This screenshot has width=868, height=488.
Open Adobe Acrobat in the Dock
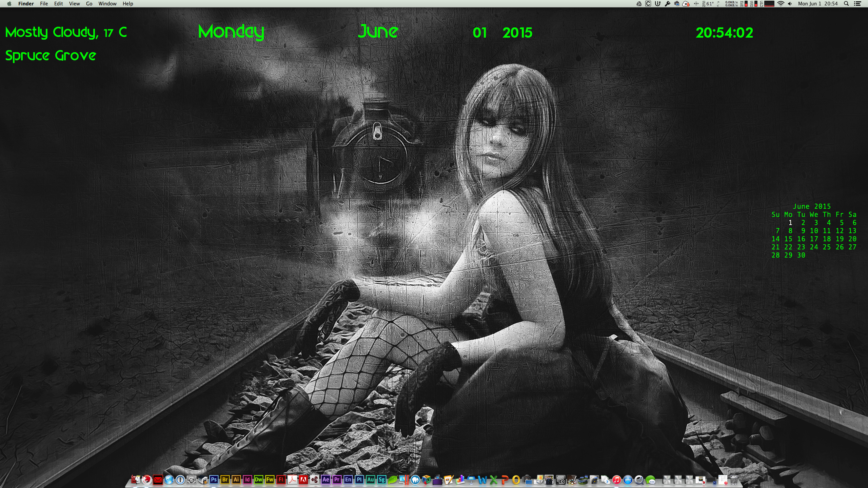(292, 480)
